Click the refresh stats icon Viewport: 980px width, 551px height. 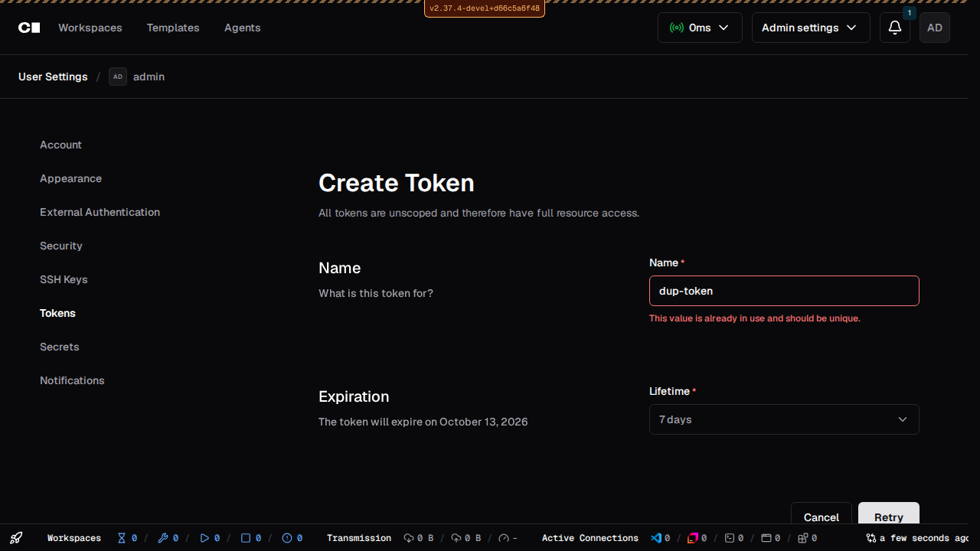[x=871, y=538]
